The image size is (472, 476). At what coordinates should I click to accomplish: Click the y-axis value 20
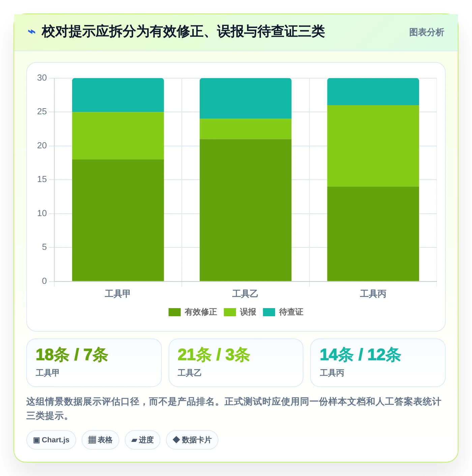[x=42, y=146]
